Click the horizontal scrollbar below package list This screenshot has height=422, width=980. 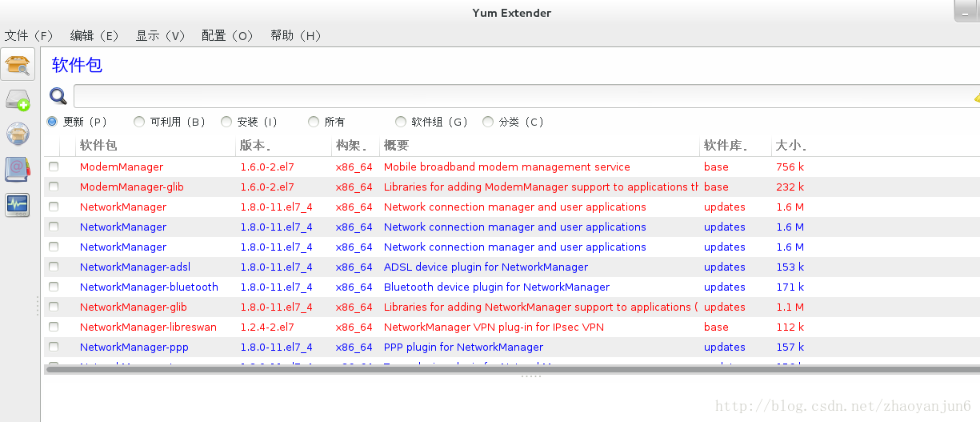click(x=512, y=369)
